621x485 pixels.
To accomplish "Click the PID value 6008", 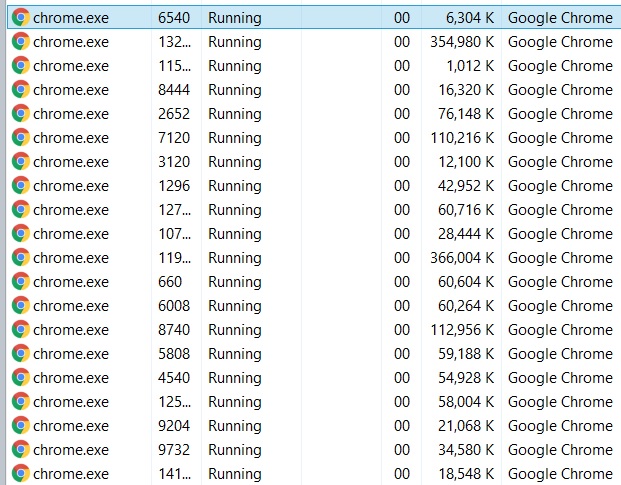I will [x=174, y=306].
